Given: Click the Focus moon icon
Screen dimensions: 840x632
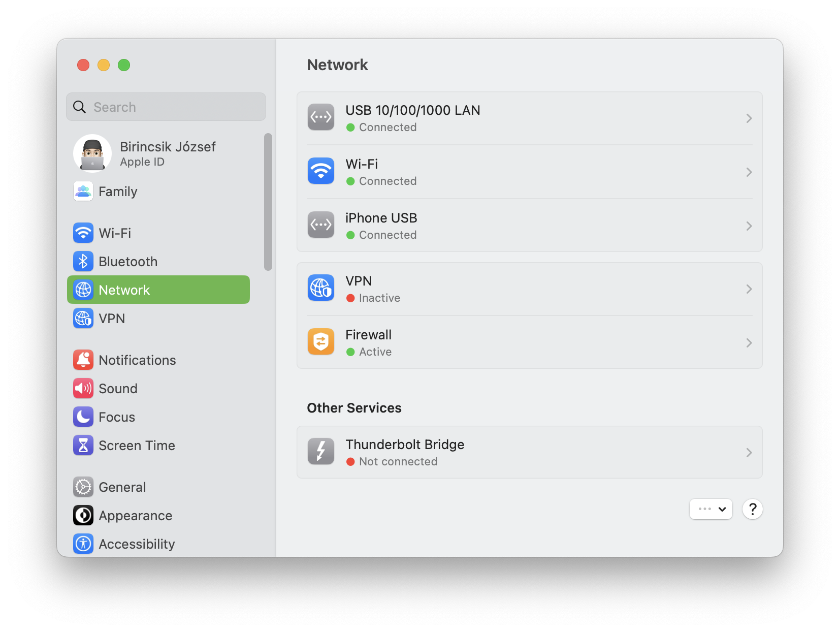Looking at the screenshot, I should pyautogui.click(x=83, y=417).
